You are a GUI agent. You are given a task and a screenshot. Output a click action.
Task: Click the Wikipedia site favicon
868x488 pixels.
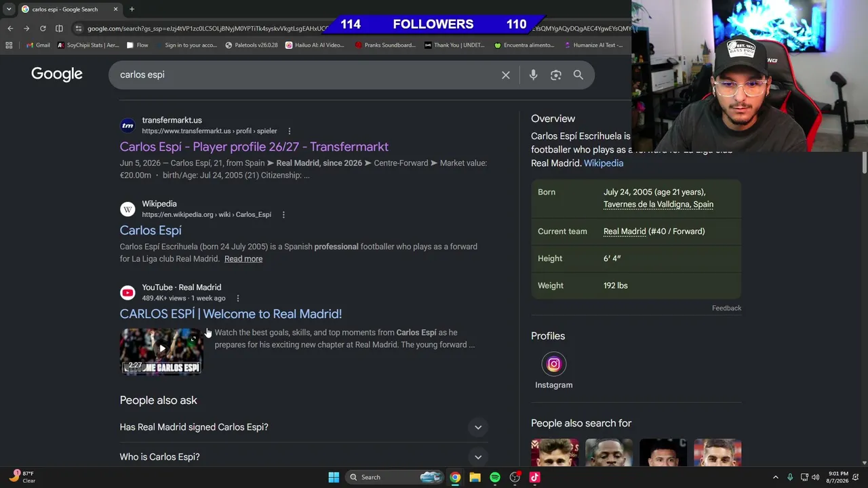(x=127, y=209)
